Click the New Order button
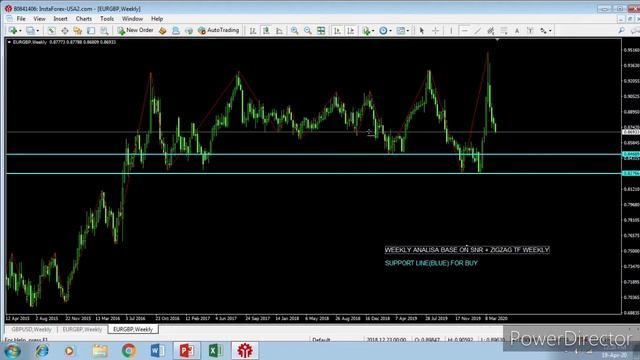The image size is (640, 360). 136,31
